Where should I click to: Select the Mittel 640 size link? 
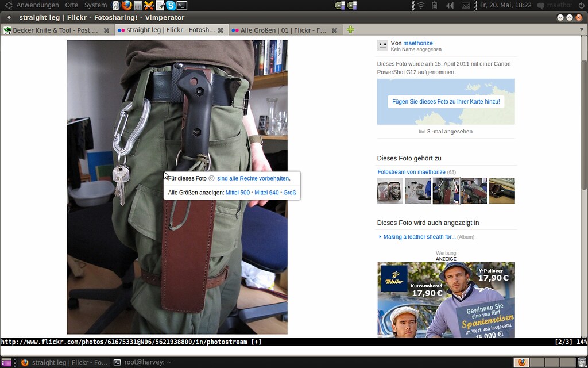[x=266, y=193]
